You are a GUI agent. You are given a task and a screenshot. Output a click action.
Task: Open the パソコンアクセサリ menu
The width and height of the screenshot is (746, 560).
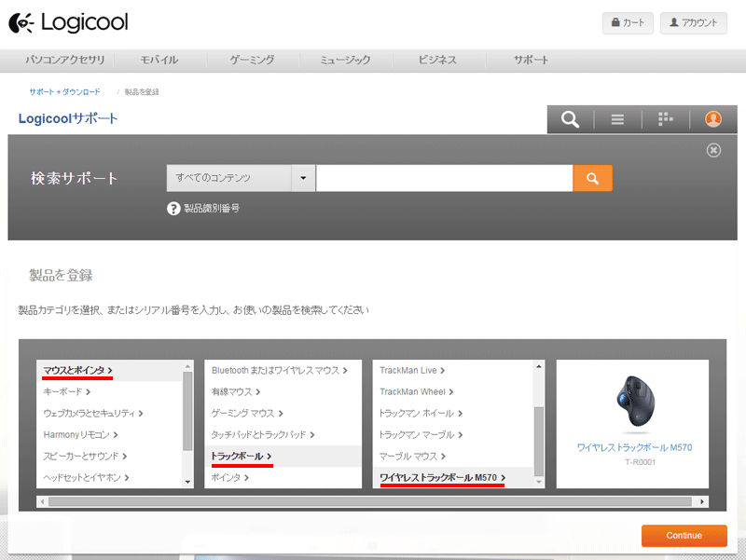[65, 60]
